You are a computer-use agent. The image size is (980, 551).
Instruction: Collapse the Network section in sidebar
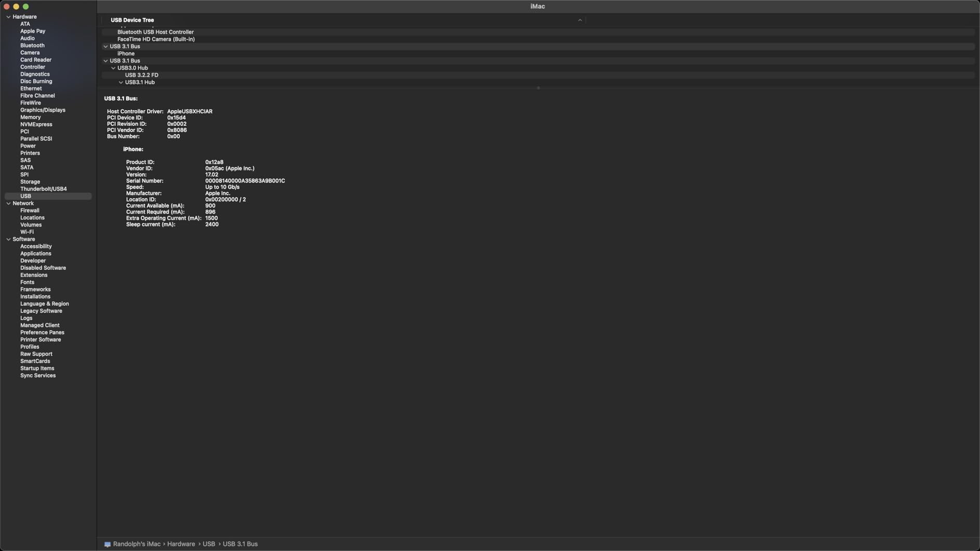tap(8, 204)
